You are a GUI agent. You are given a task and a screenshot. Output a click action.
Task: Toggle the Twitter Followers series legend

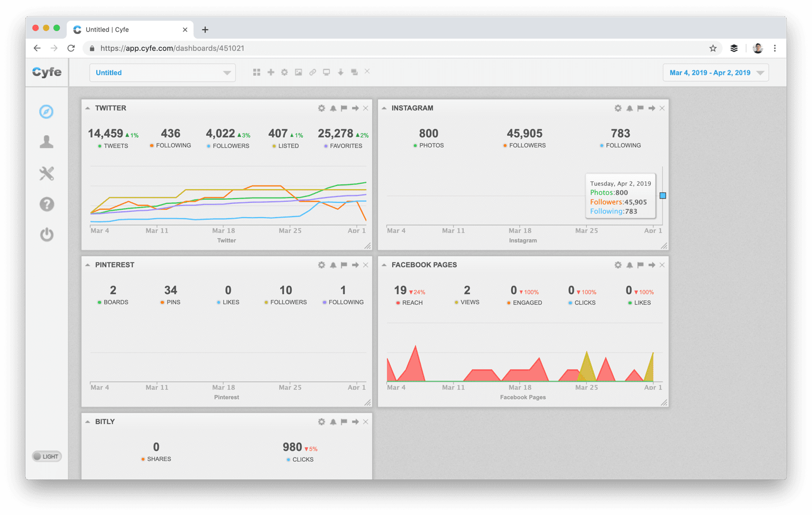coord(228,146)
